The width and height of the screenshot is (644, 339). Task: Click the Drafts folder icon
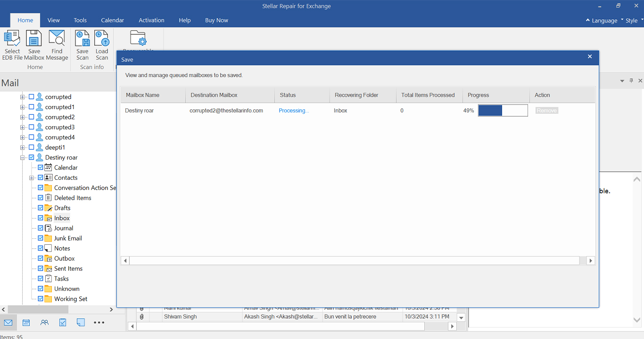tap(48, 208)
